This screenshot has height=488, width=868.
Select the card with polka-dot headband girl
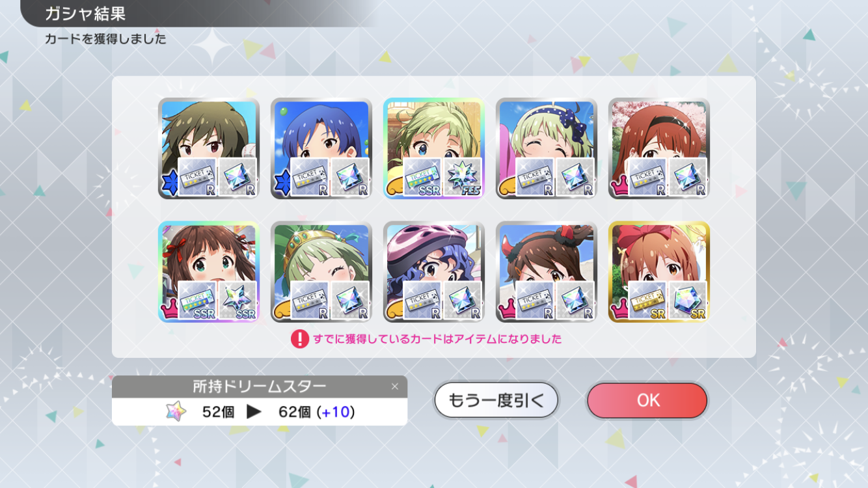pyautogui.click(x=547, y=148)
